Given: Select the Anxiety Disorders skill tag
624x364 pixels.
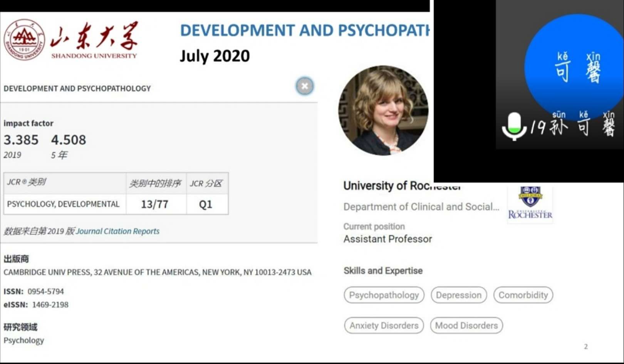Looking at the screenshot, I should (x=384, y=326).
